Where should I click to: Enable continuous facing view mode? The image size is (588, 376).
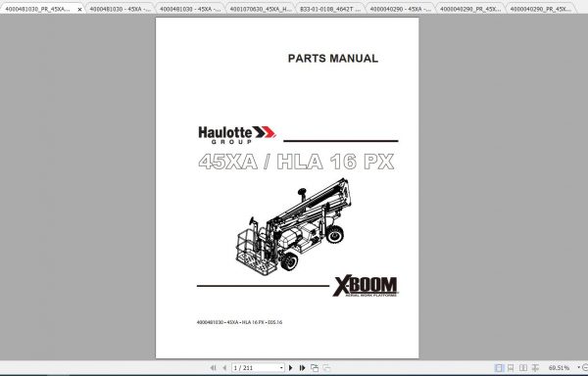[535, 368]
